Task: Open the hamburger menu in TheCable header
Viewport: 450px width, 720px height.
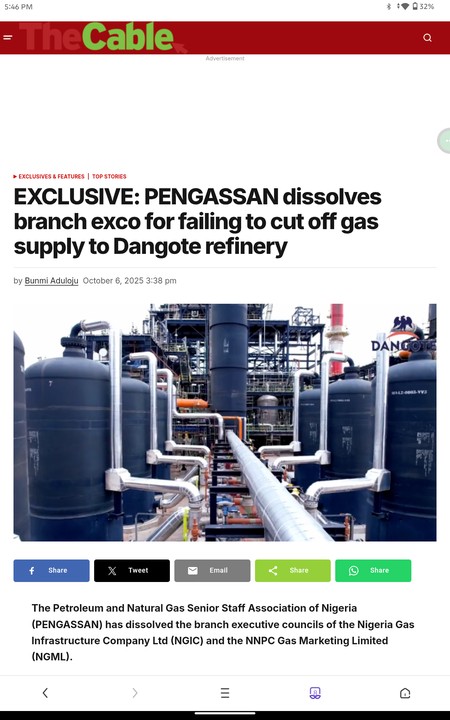Action: coord(8,38)
